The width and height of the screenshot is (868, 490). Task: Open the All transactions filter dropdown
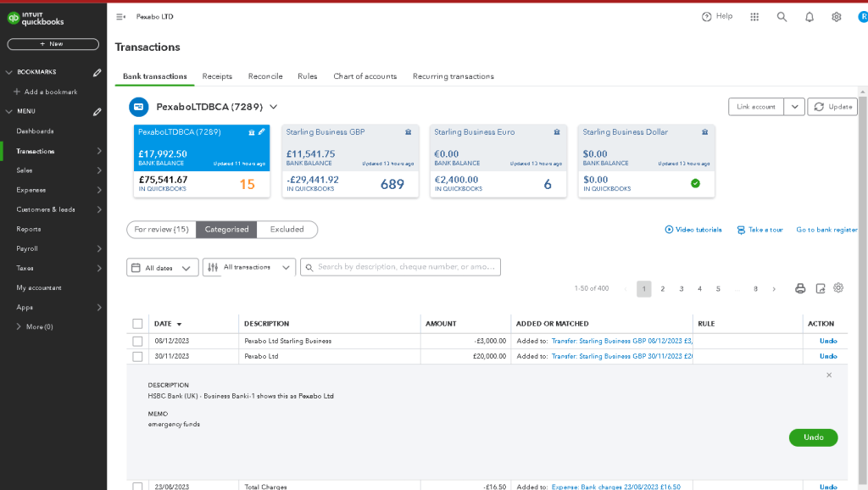pos(249,267)
